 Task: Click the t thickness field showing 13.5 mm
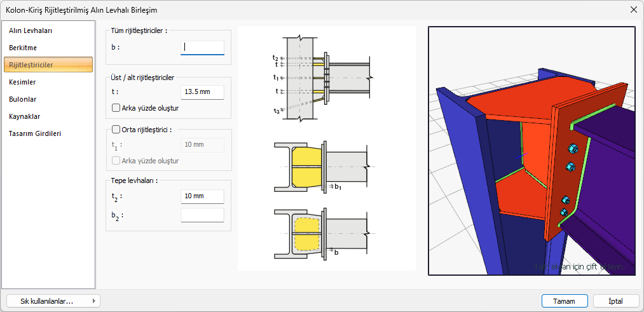tap(202, 92)
